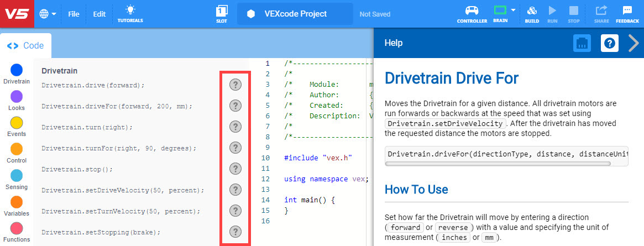This screenshot has height=246, width=644.
Task: Expand the Brain dropdown arrow
Action: click(514, 10)
